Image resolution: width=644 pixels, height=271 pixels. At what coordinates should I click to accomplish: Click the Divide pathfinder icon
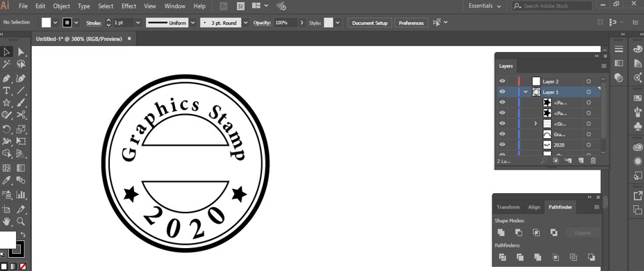502,257
